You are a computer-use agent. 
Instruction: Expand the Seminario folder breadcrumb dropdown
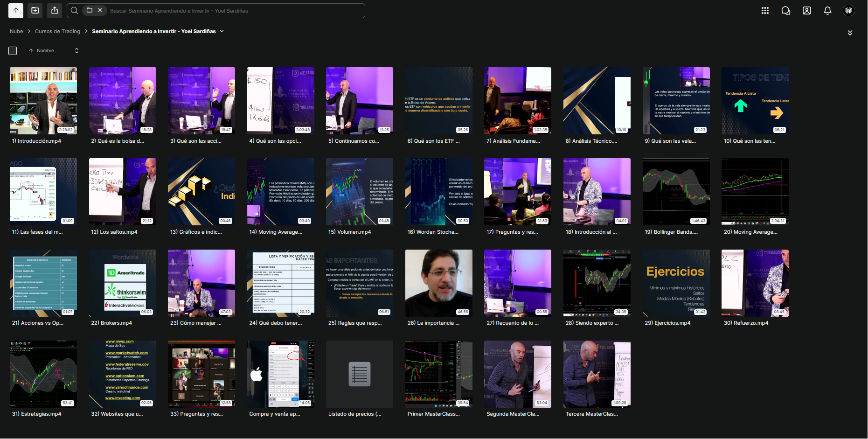tap(222, 31)
